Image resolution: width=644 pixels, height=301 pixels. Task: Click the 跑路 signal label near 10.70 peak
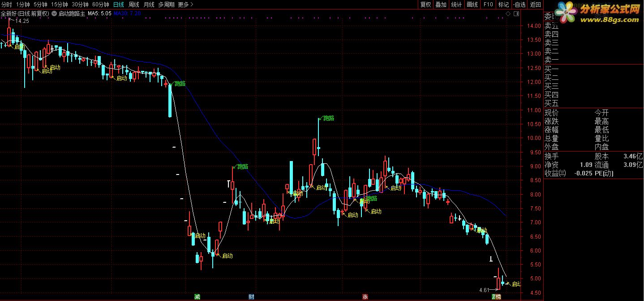(x=329, y=118)
